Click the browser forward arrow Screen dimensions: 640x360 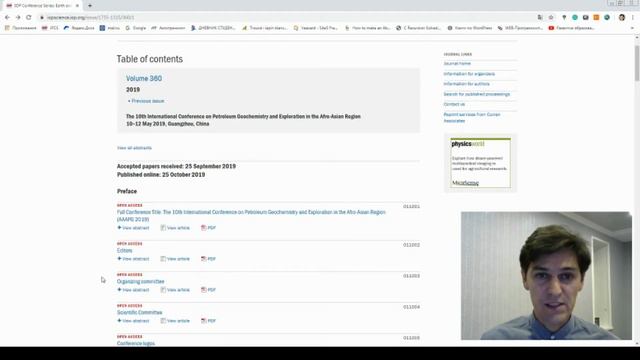tap(18, 18)
